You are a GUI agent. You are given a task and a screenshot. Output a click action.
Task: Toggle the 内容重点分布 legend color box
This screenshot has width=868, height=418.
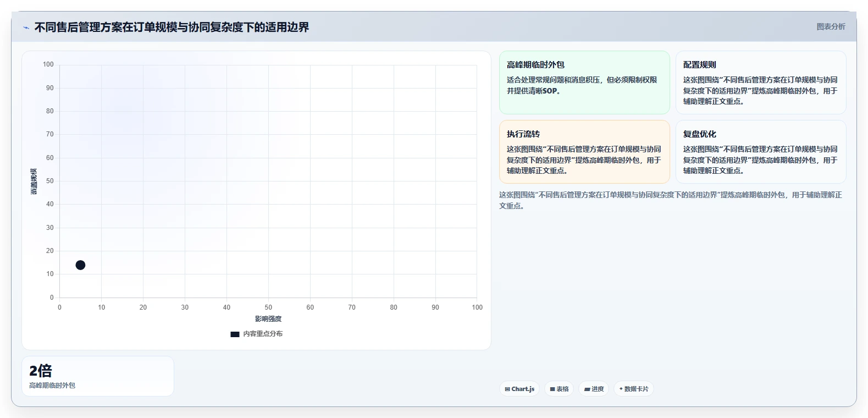tap(235, 334)
